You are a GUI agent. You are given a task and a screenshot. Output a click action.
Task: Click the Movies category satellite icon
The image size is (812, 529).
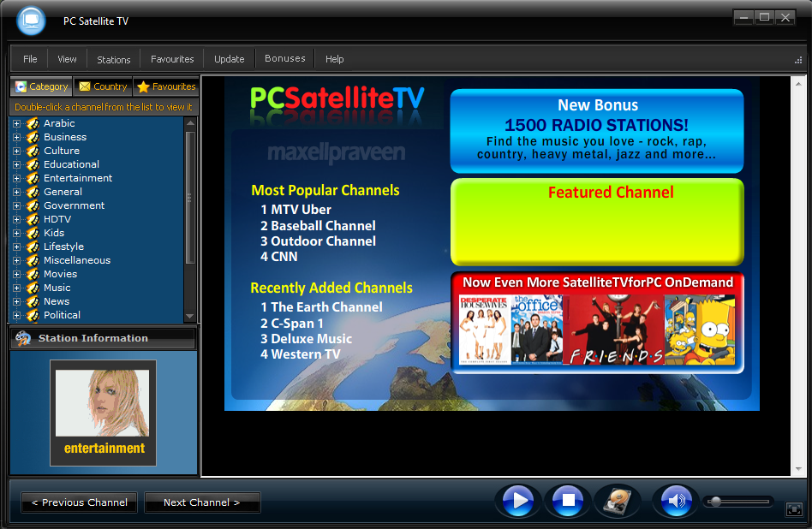(x=33, y=274)
